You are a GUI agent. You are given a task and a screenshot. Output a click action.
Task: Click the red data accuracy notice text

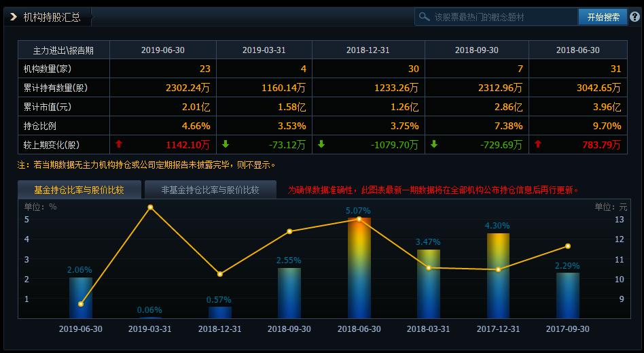point(433,190)
